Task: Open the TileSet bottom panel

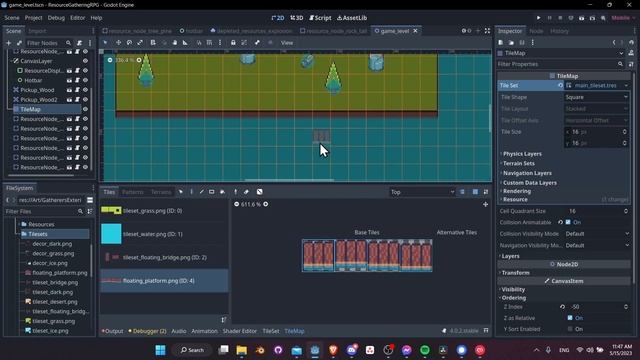Action: [271, 331]
